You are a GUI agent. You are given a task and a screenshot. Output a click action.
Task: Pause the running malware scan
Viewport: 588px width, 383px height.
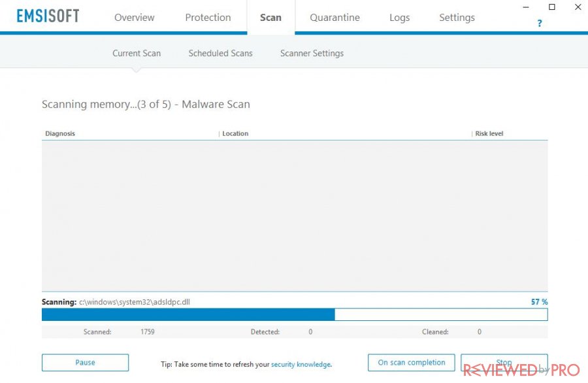click(85, 362)
